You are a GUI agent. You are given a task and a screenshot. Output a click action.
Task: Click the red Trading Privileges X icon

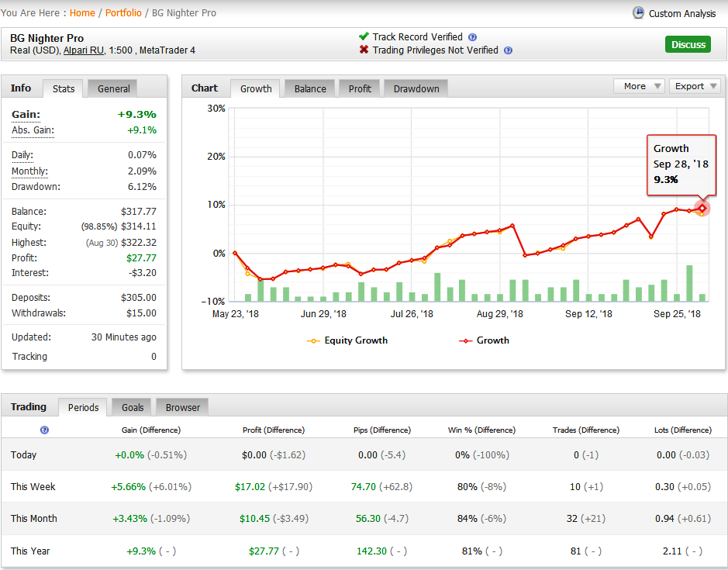[x=364, y=49]
